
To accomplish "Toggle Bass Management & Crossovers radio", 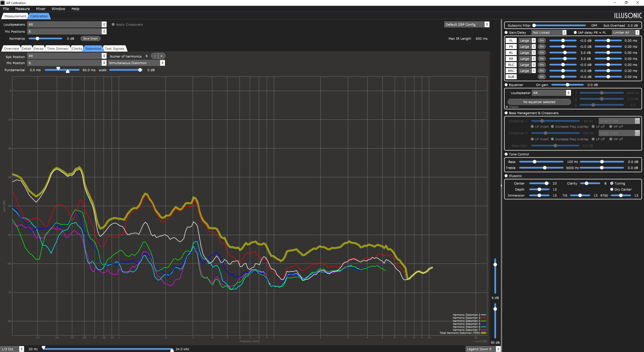I will pos(506,113).
